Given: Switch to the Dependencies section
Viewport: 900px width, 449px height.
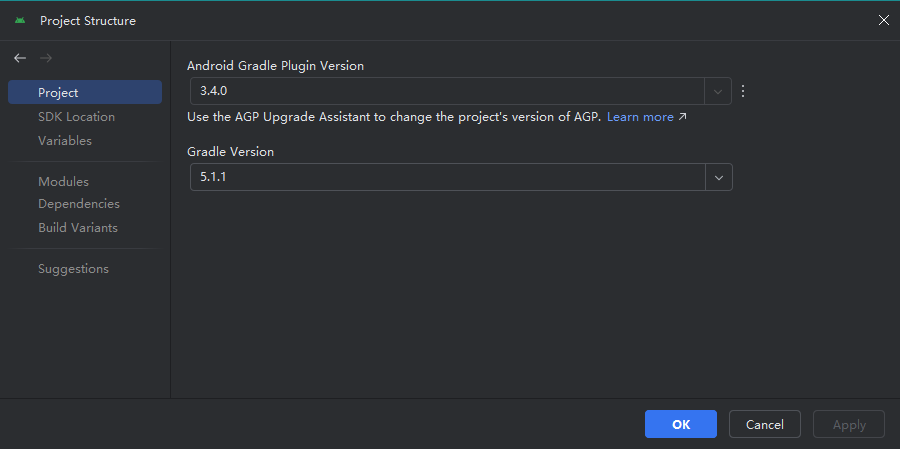Looking at the screenshot, I should tap(79, 204).
